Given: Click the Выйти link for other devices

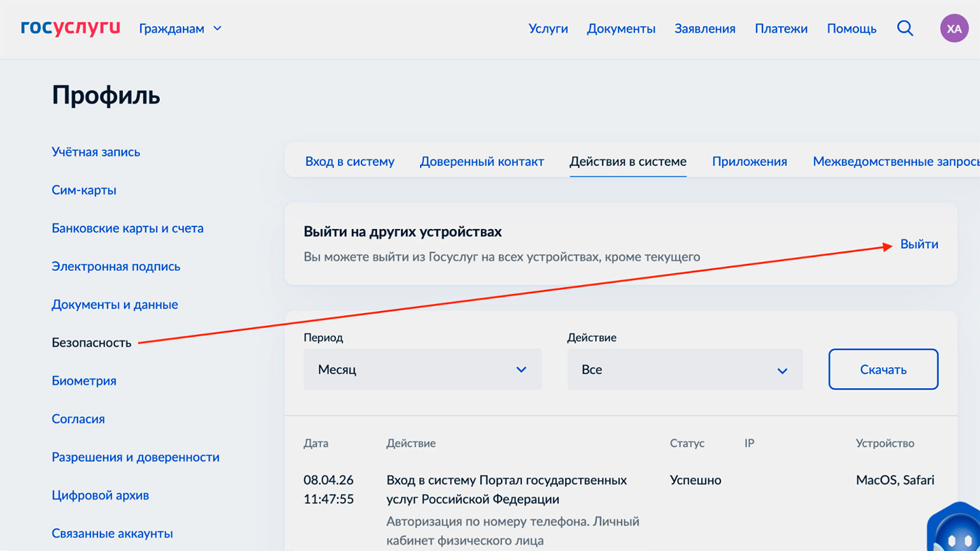Looking at the screenshot, I should coord(919,244).
